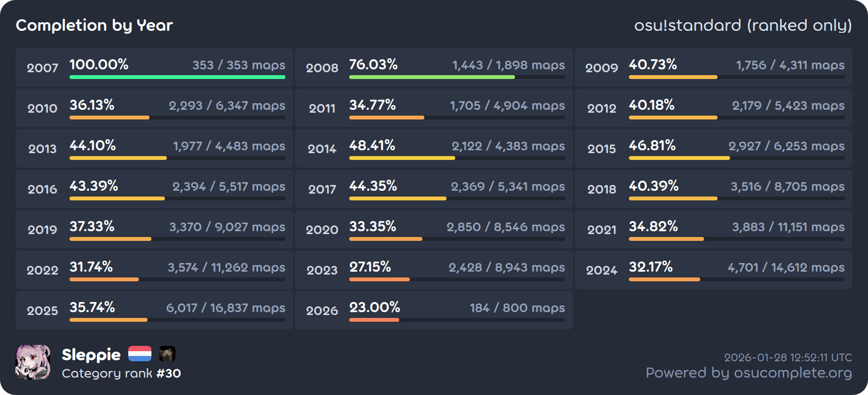868x395 pixels.
Task: Click the 3,883 / 11,151 maps text
Action: click(788, 227)
